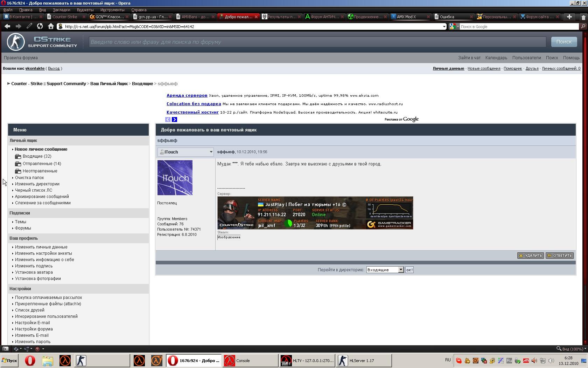This screenshot has width=588, height=368.
Task: Open Новое личное сообщение link
Action: click(41, 149)
